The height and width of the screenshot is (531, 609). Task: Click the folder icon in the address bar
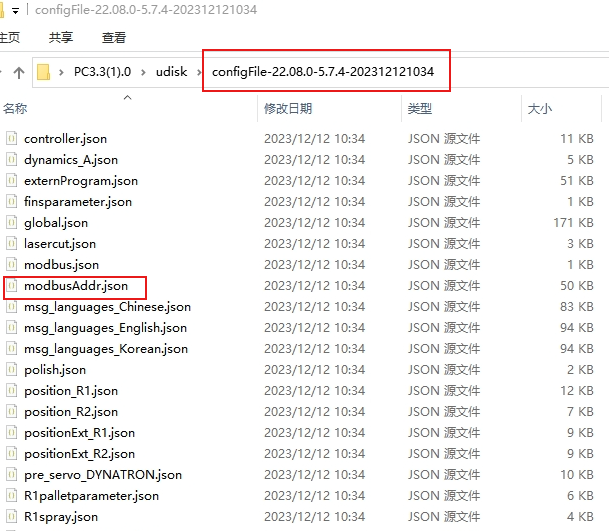(x=43, y=73)
